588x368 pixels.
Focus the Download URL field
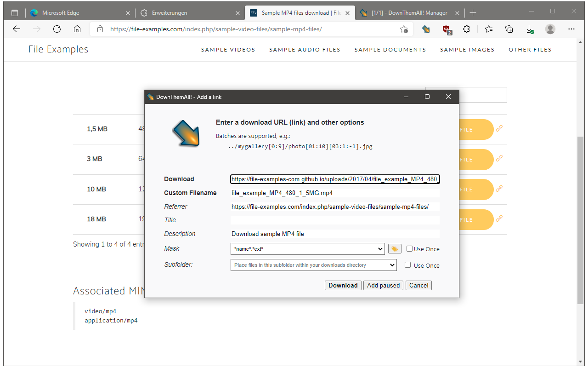335,179
